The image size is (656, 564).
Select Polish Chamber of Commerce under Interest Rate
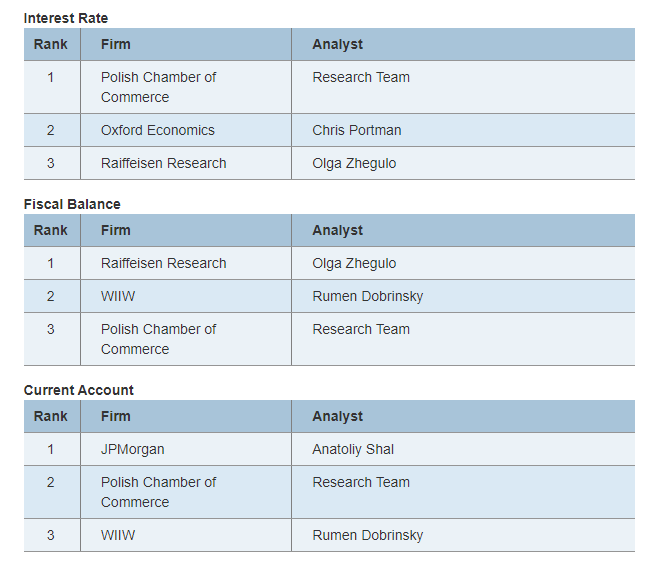pos(158,87)
